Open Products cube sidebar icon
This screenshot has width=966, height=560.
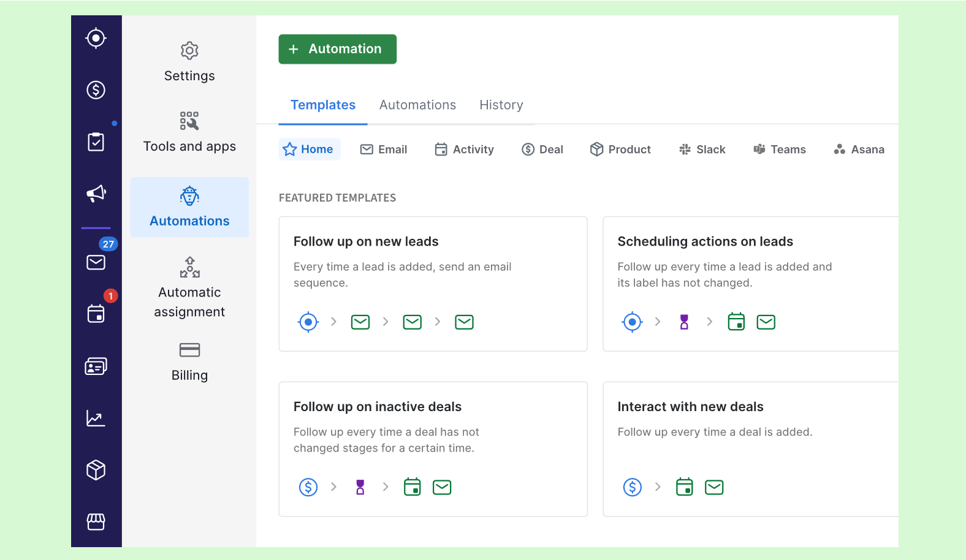(96, 470)
